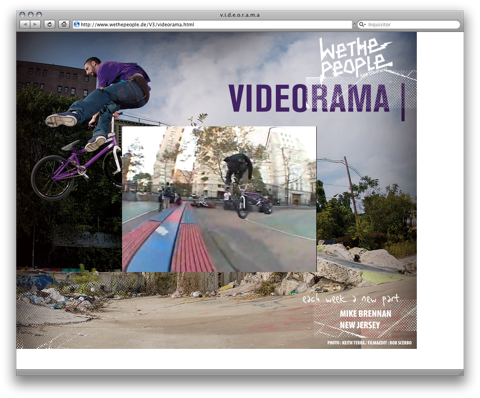Focus the Inquisitor search field

(408, 24)
